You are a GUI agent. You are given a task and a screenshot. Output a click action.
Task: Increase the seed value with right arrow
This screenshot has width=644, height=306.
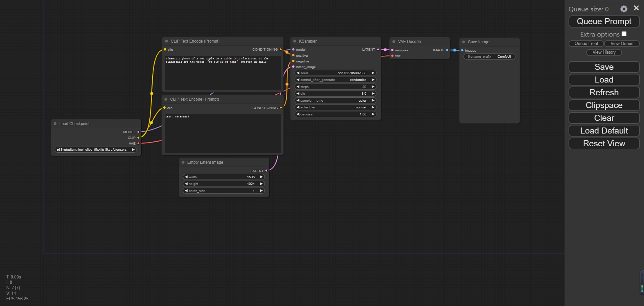pyautogui.click(x=373, y=73)
